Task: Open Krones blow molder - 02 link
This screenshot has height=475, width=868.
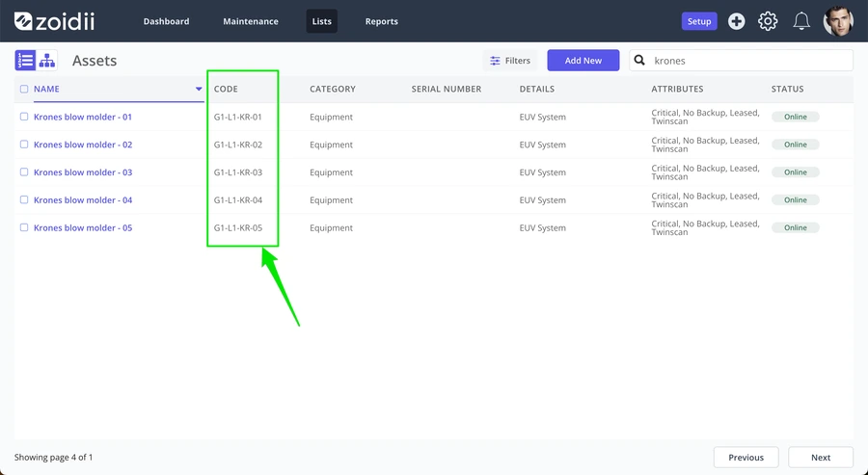Action: (83, 145)
